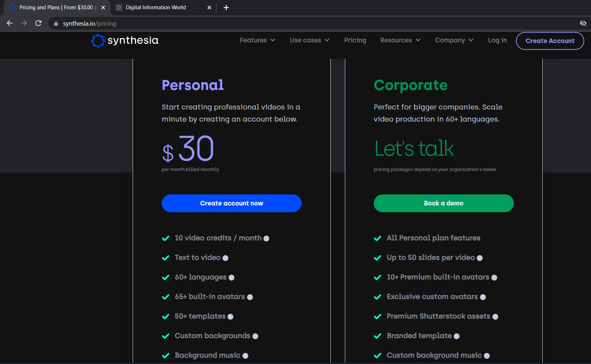Click the padlock site info icon
Screen dimensions: 591x364
pos(56,23)
